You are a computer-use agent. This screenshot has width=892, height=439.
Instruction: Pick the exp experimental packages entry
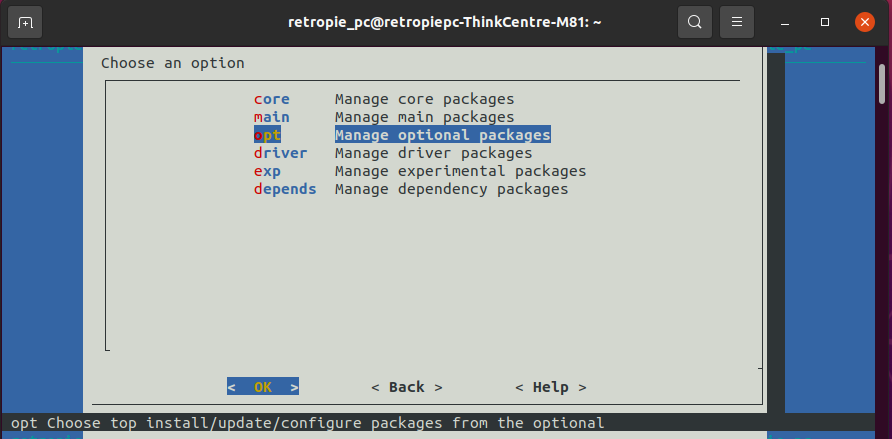pos(267,171)
